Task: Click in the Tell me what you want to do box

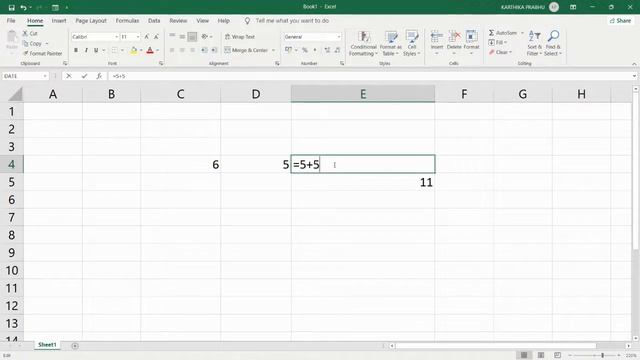Action: click(292, 20)
